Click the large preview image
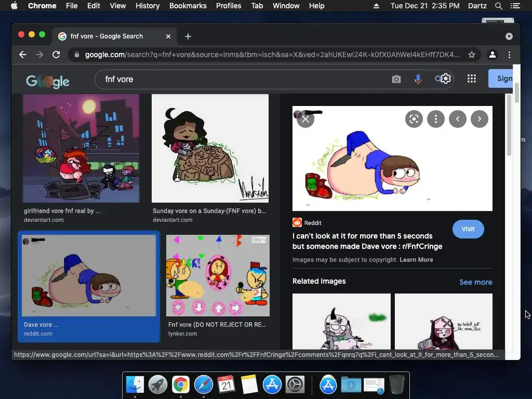The width and height of the screenshot is (532, 399). pos(392,158)
